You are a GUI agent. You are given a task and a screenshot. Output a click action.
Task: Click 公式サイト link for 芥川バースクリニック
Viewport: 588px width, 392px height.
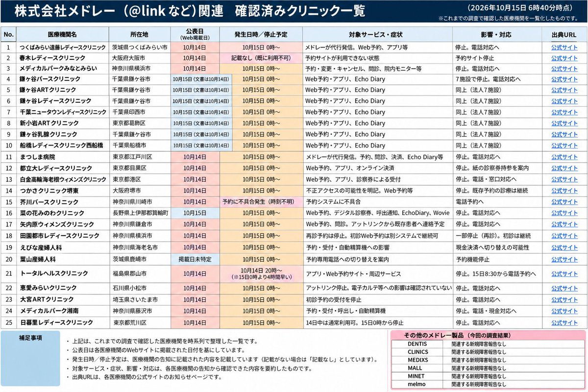(x=564, y=202)
